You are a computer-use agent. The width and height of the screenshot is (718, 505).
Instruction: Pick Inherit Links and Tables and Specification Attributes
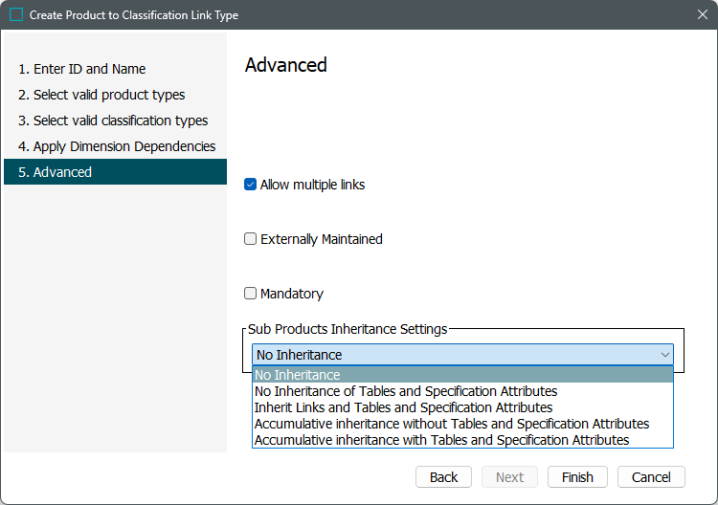point(462,407)
